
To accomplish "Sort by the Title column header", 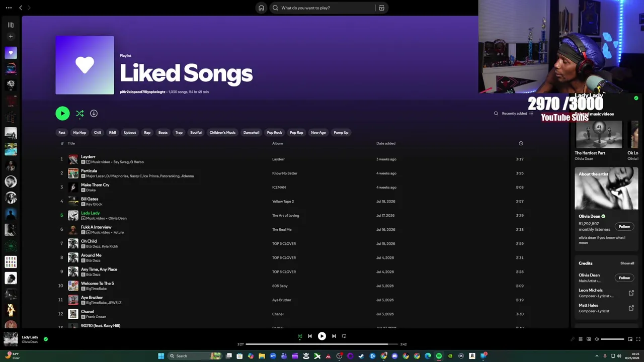I will click(x=71, y=143).
